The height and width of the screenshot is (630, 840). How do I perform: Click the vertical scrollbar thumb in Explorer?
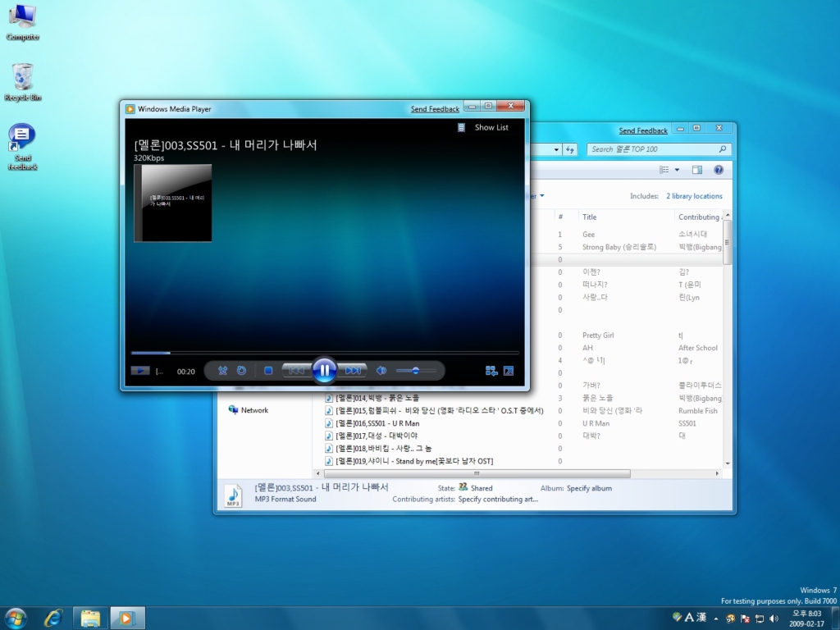[x=727, y=242]
